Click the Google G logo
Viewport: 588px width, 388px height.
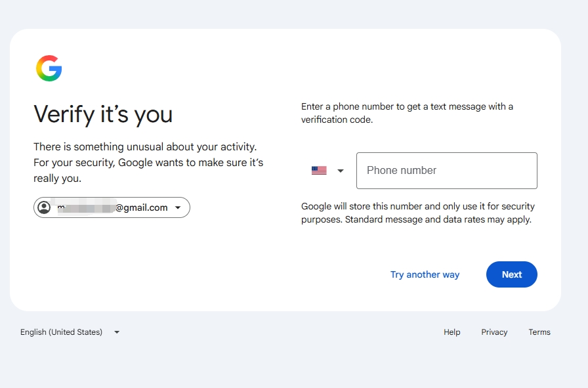click(x=49, y=68)
